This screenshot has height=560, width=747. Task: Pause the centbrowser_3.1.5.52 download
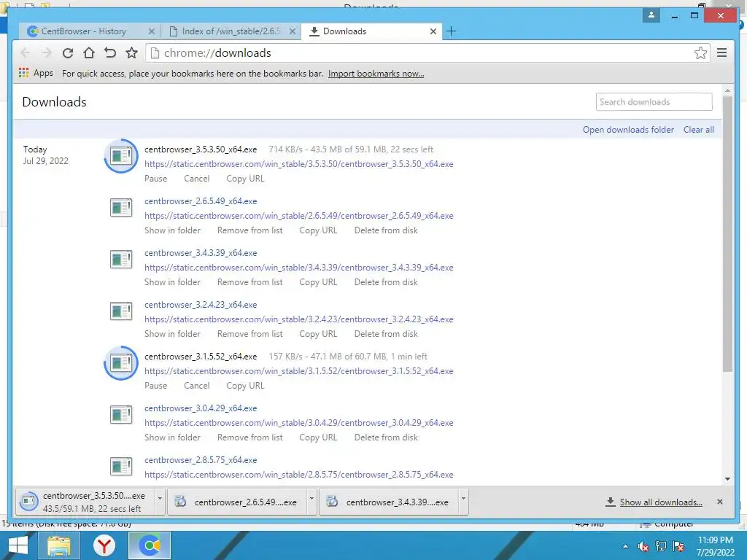click(x=156, y=386)
